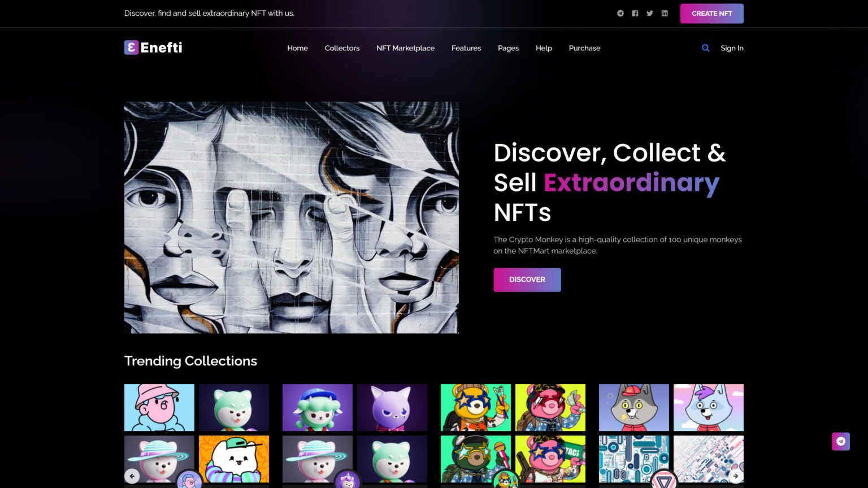The image size is (868, 488).
Task: Open the Help menu item
Action: point(544,48)
